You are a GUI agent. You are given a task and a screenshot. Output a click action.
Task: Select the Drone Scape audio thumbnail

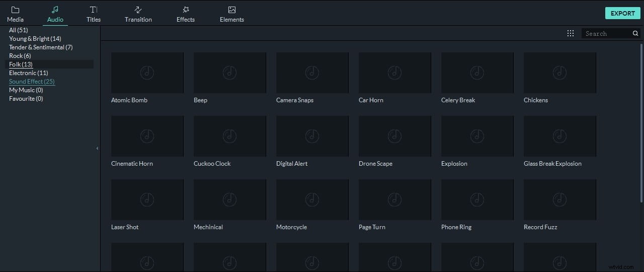pyautogui.click(x=395, y=136)
